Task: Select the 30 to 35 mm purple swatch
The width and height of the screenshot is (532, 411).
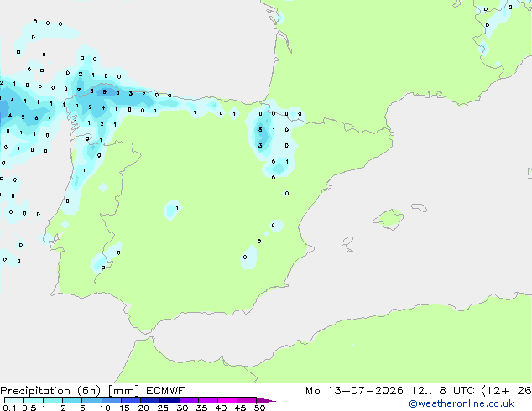Action: pyautogui.click(x=188, y=400)
